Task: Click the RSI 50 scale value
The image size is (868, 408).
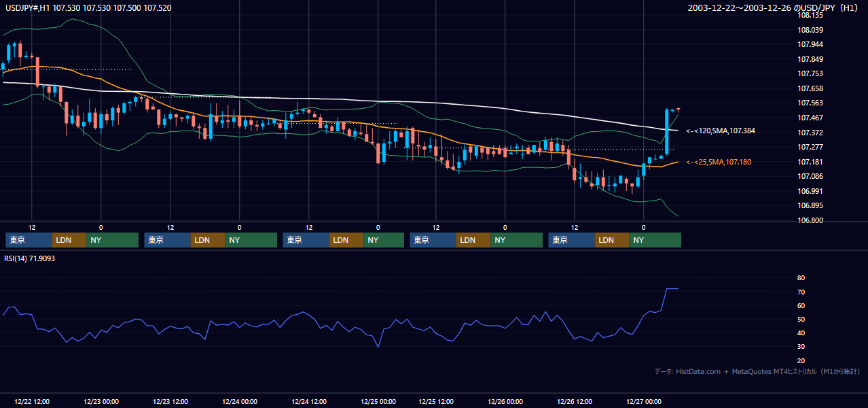Action: coord(801,319)
